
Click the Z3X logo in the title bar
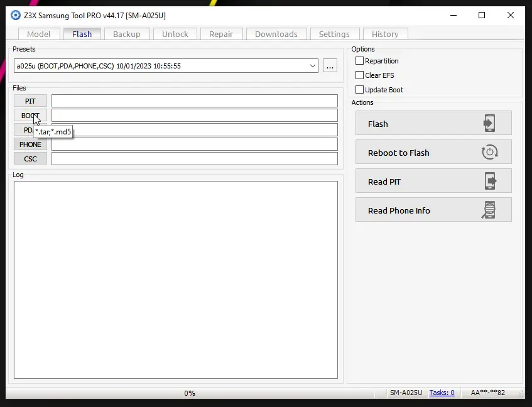[14, 15]
